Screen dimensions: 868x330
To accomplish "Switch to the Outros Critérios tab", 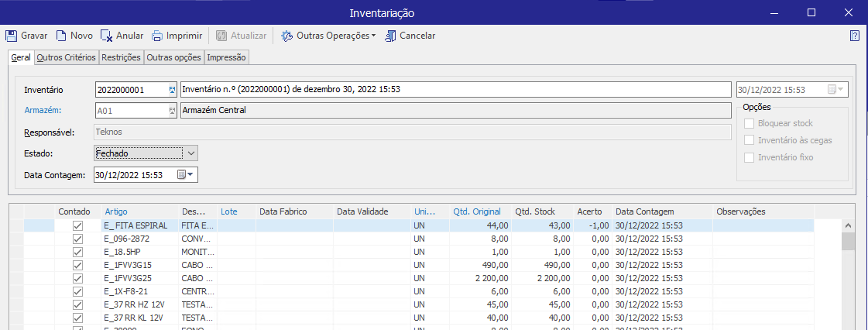I will (x=66, y=57).
